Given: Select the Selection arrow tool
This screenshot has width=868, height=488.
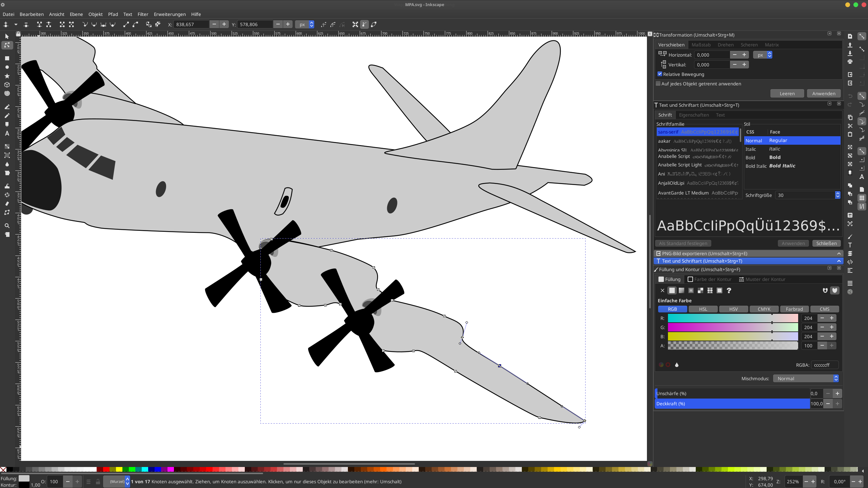Looking at the screenshot, I should pos(7,36).
